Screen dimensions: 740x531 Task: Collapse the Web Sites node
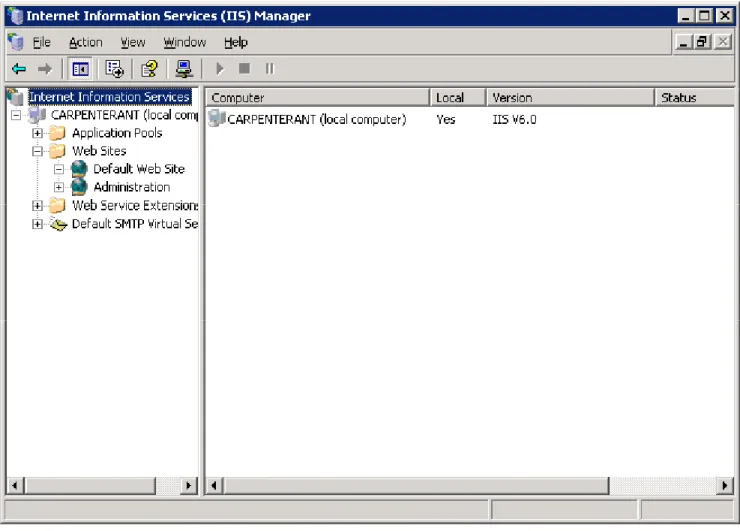tap(37, 152)
